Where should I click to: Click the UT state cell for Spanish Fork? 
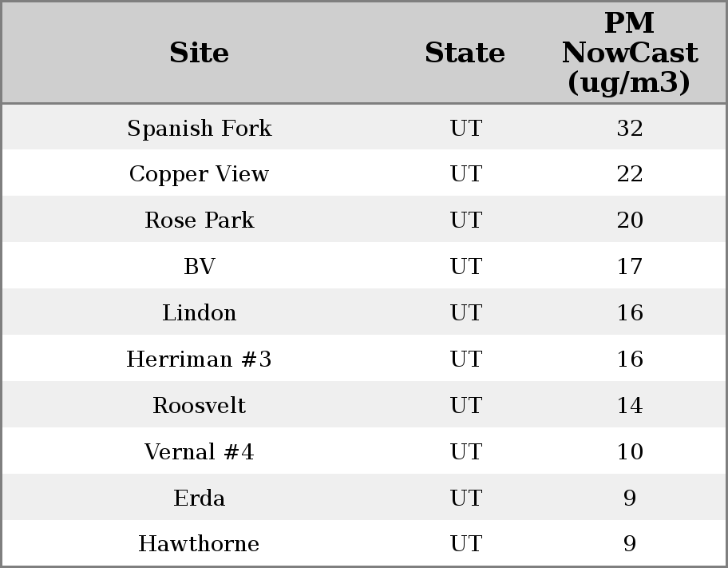point(465,128)
